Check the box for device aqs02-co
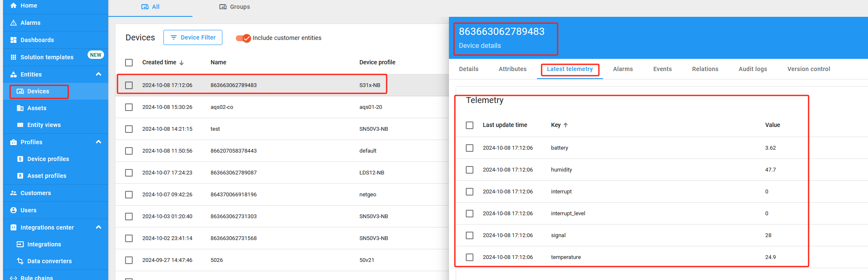Screen dimensions: 868x280 click(129, 107)
